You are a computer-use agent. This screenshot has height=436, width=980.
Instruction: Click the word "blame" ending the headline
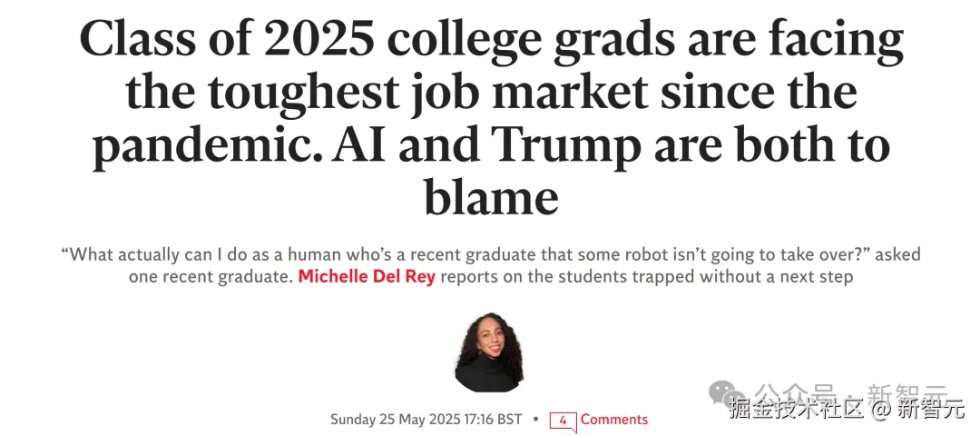(490, 197)
